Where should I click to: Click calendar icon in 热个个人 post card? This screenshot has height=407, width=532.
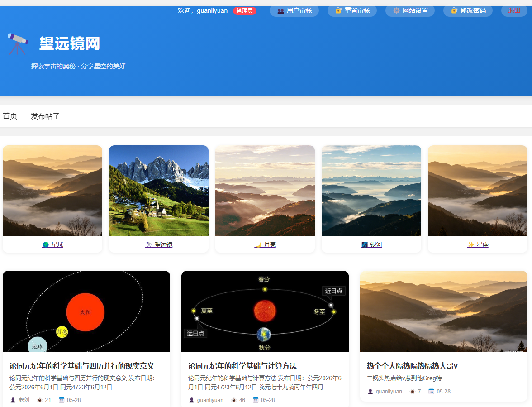tap(431, 392)
